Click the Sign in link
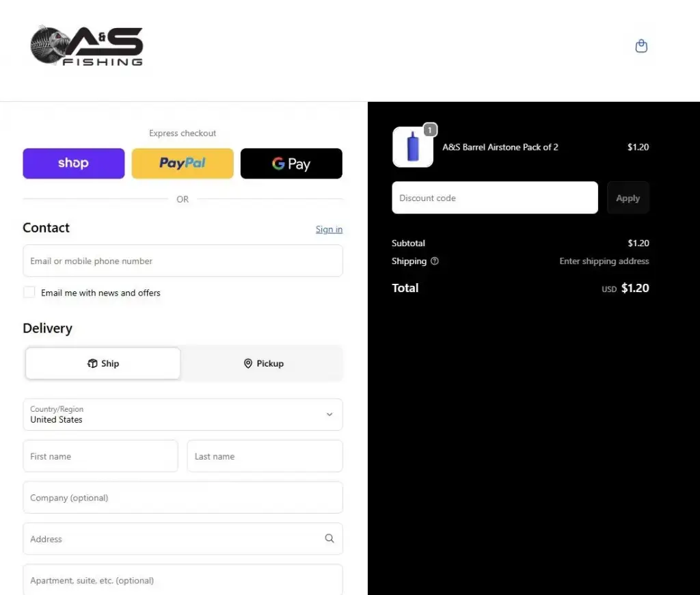 point(329,229)
